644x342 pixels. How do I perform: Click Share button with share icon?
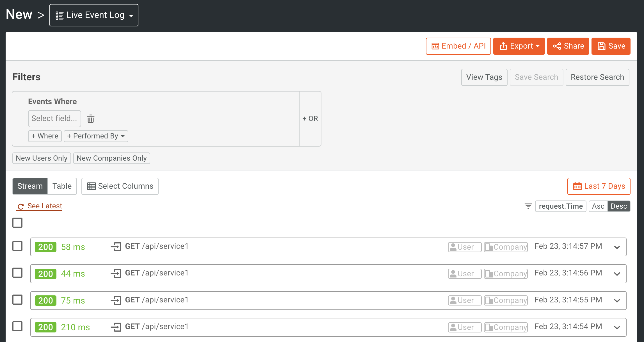[x=568, y=46]
